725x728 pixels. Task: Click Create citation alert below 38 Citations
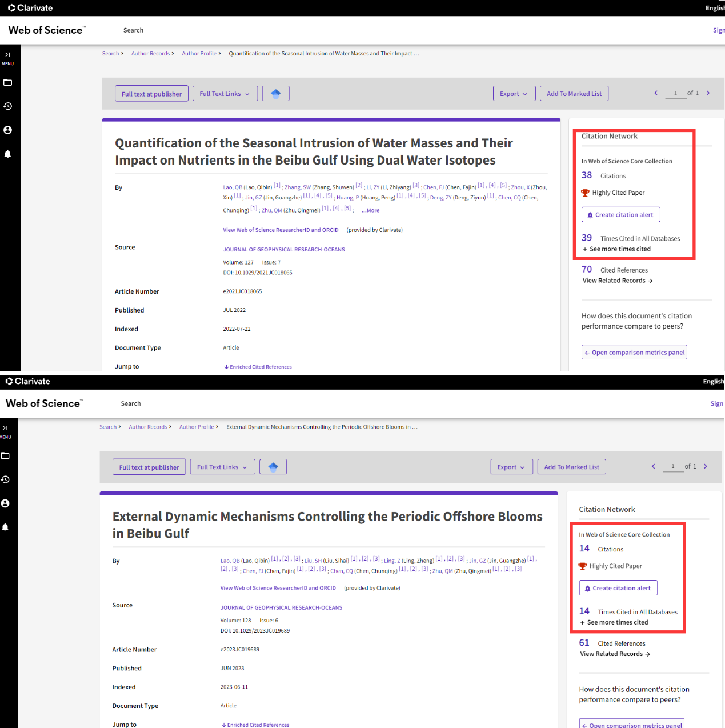click(x=620, y=215)
